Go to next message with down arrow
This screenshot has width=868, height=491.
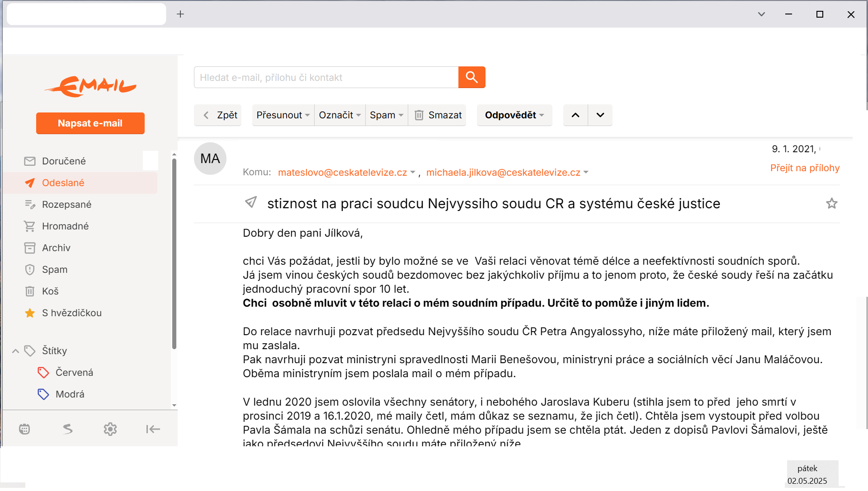click(x=600, y=115)
